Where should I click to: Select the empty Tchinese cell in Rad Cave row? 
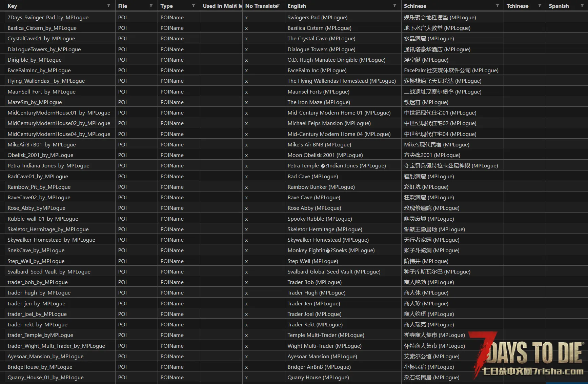tap(525, 176)
